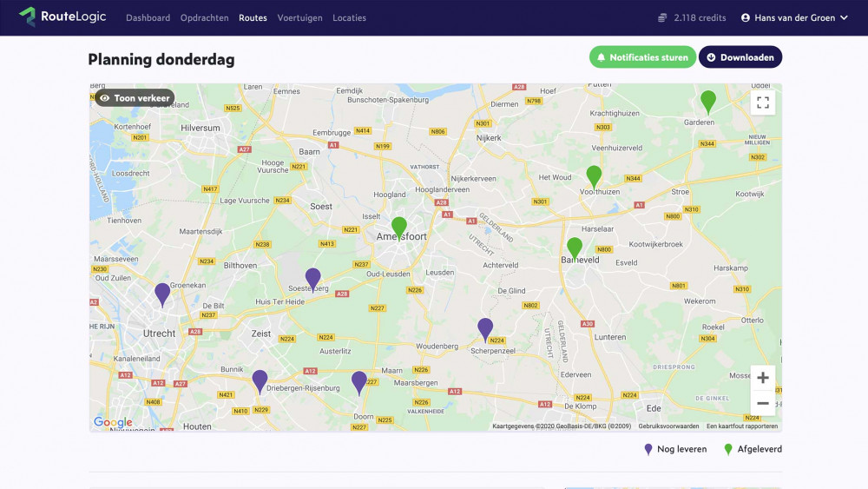Zoom in using the map plus button
Screen dimensions: 868x489
click(x=763, y=378)
